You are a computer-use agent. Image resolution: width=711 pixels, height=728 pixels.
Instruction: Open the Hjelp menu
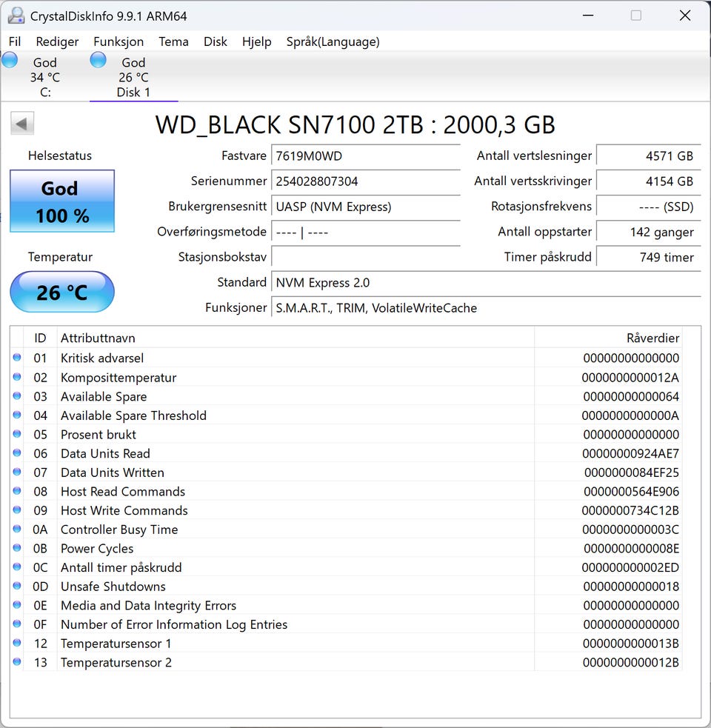tap(256, 41)
